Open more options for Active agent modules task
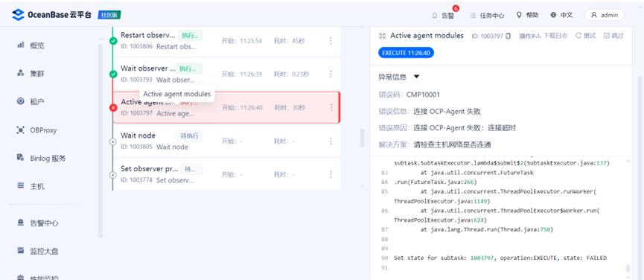The height and width of the screenshot is (280, 644). [331, 107]
